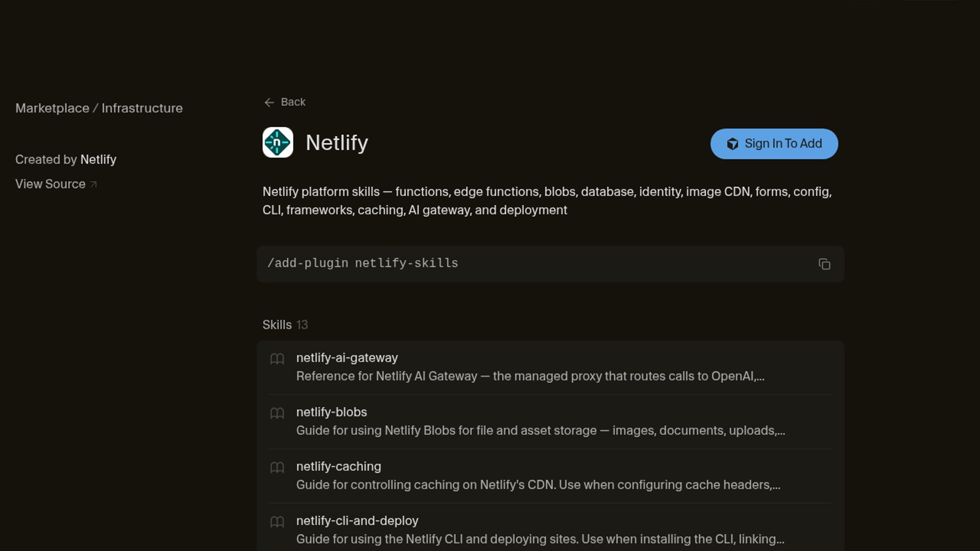Viewport: 980px width, 551px height.
Task: Click the Netlify logo icon
Action: (x=278, y=142)
